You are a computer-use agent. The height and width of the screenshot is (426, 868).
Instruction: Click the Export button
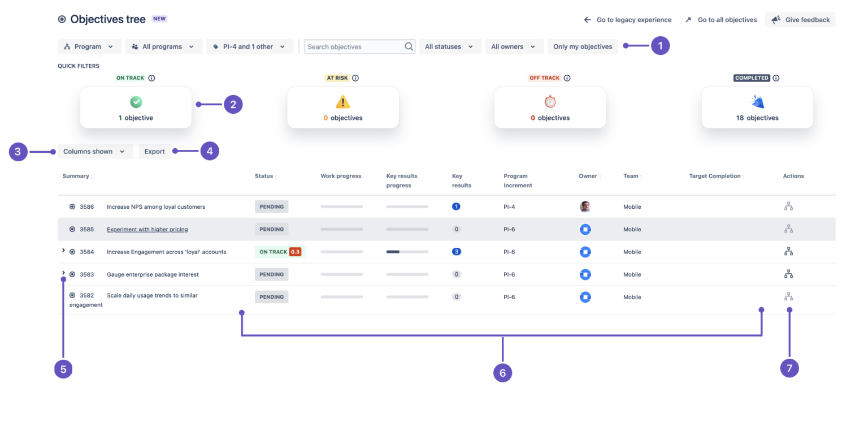coord(154,151)
